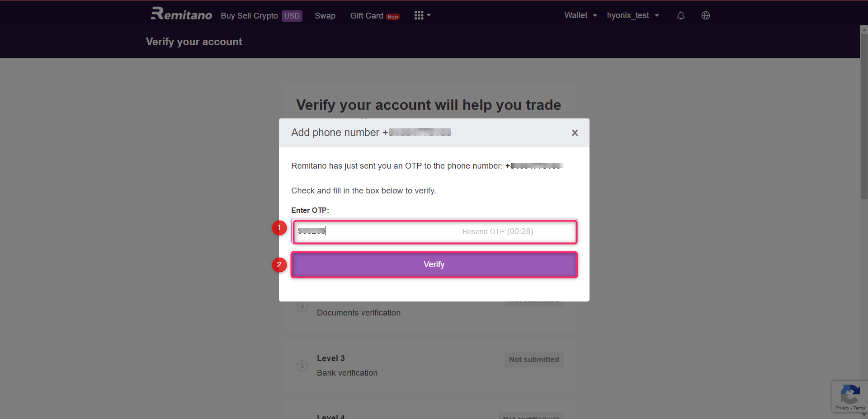Click the reCAPTCHA badge icon
This screenshot has height=419, width=868.
pos(850,394)
